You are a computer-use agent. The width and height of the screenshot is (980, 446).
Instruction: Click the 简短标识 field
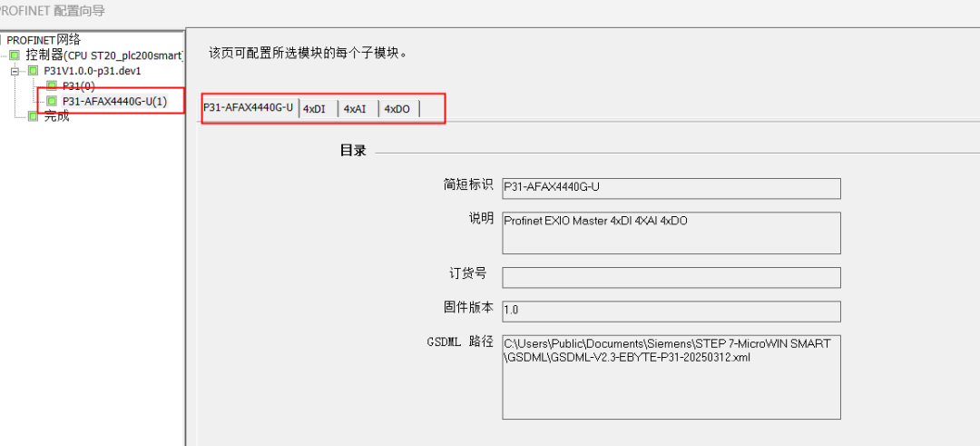pos(671,188)
